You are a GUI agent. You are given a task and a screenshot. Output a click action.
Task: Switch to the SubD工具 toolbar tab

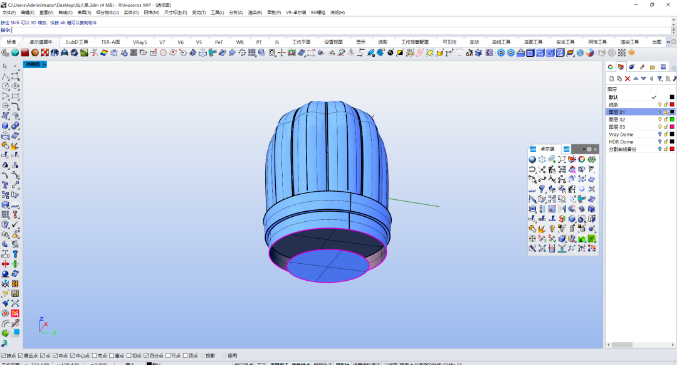coord(77,42)
